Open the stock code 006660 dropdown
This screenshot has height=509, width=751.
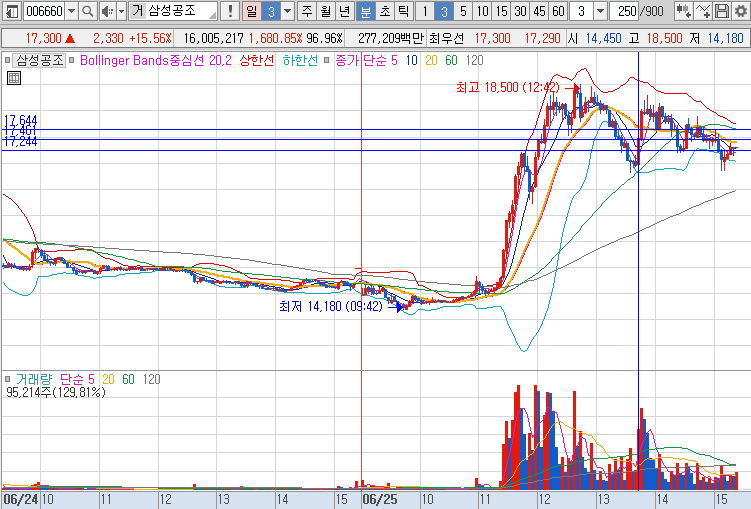(x=71, y=11)
